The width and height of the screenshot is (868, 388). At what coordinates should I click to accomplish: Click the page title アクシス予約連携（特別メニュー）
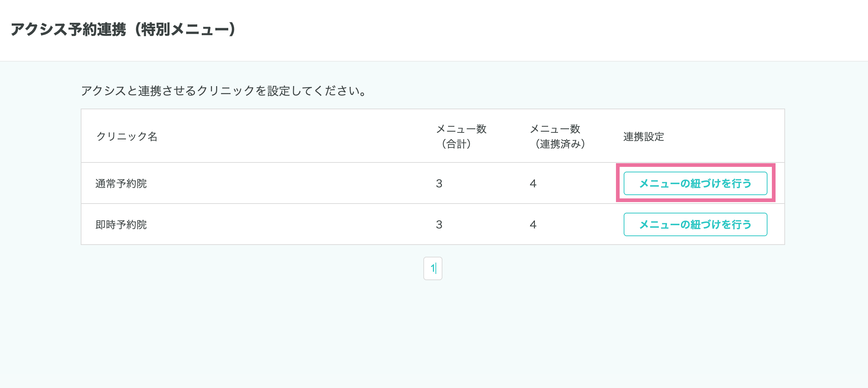point(123,29)
